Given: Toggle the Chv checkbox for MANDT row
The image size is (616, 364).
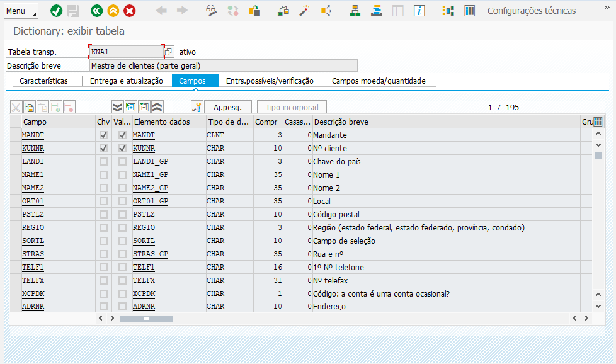Looking at the screenshot, I should click(103, 135).
